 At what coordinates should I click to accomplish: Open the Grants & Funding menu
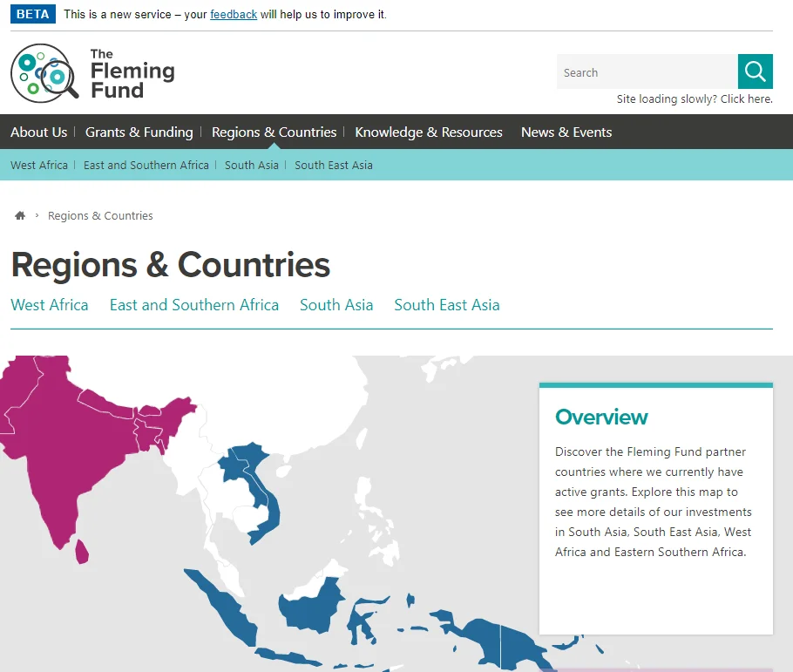click(139, 132)
